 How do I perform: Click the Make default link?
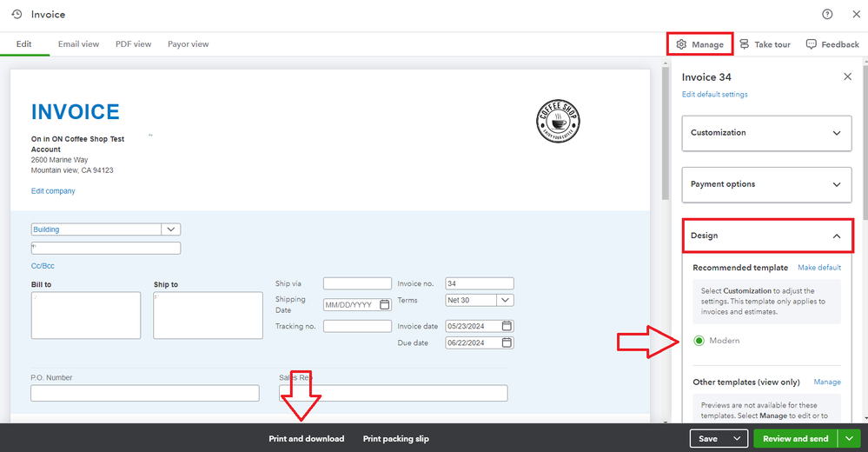pyautogui.click(x=819, y=268)
